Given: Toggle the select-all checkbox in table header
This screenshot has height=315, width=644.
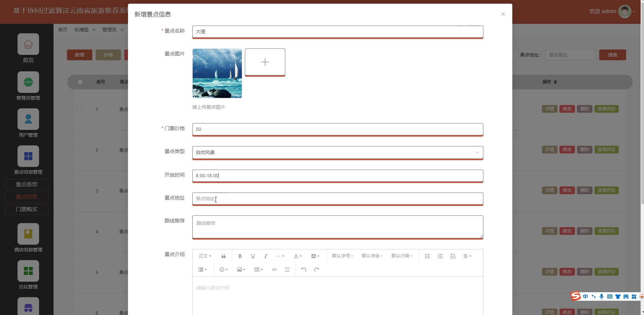Looking at the screenshot, I should (80, 82).
